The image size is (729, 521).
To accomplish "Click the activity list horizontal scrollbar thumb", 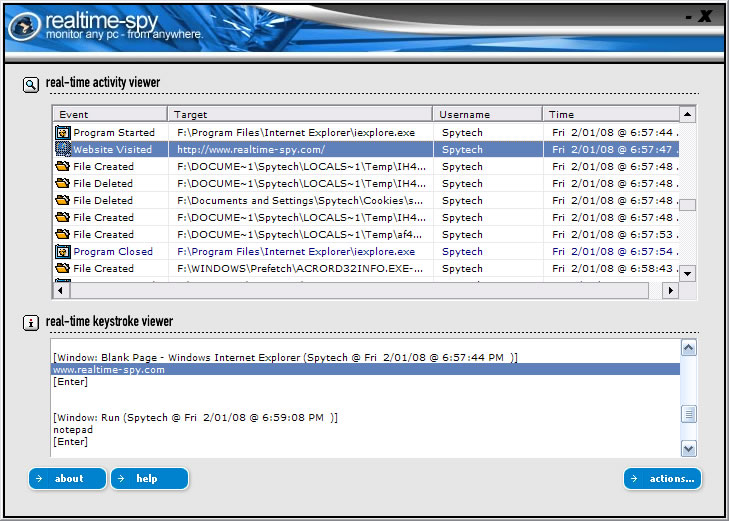I will pyautogui.click(x=359, y=290).
